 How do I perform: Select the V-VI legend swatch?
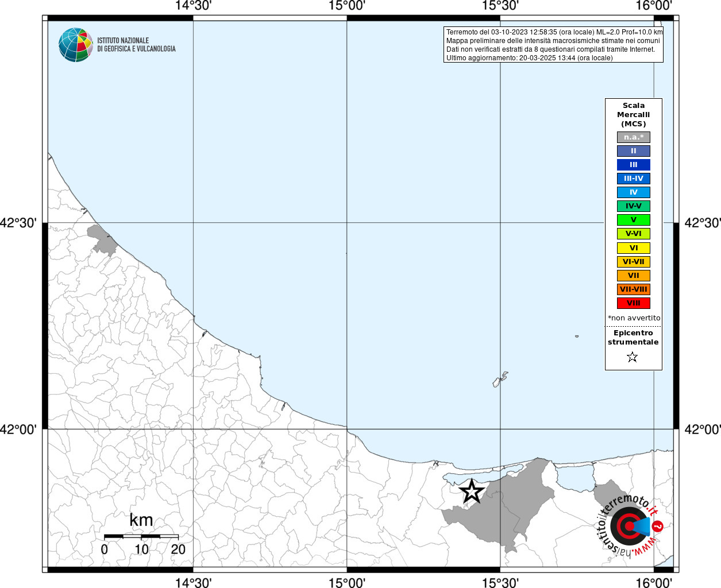(x=634, y=234)
